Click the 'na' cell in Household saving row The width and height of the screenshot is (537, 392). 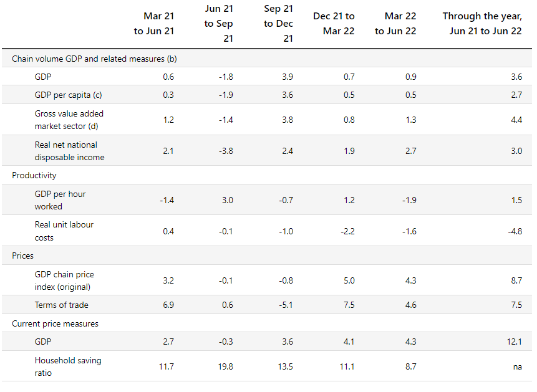click(x=517, y=366)
